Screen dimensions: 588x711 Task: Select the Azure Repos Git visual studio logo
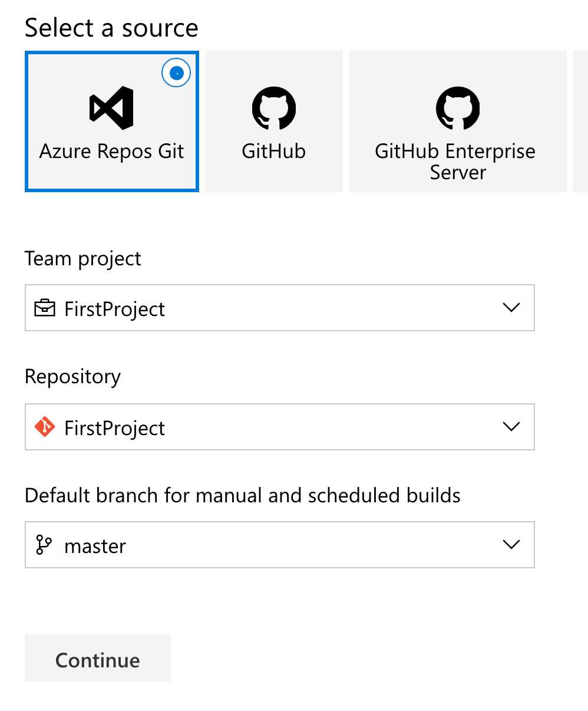tap(111, 108)
